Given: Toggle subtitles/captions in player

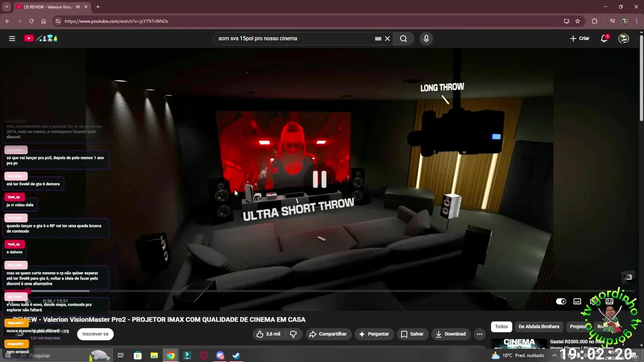Looking at the screenshot, I should pyautogui.click(x=577, y=301).
